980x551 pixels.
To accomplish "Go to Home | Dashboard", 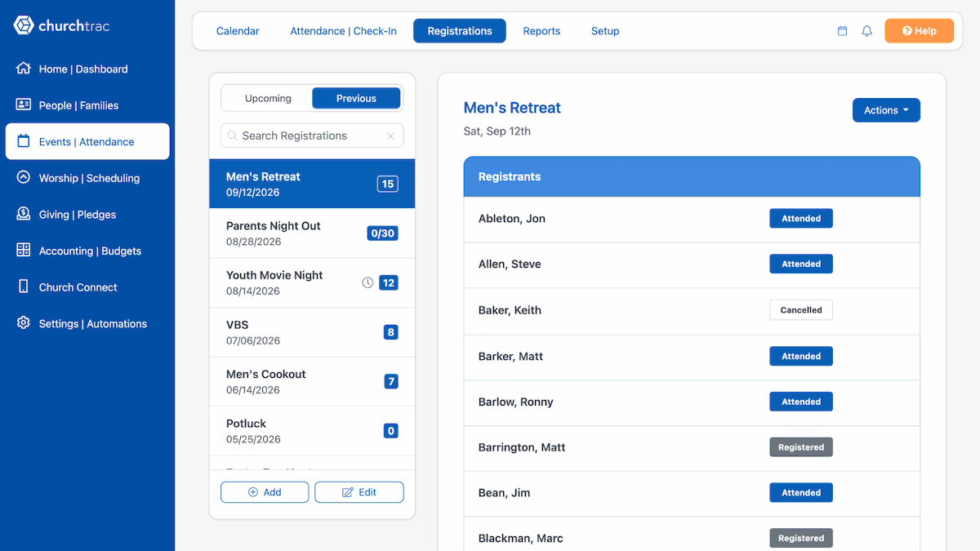I will pyautogui.click(x=87, y=69).
